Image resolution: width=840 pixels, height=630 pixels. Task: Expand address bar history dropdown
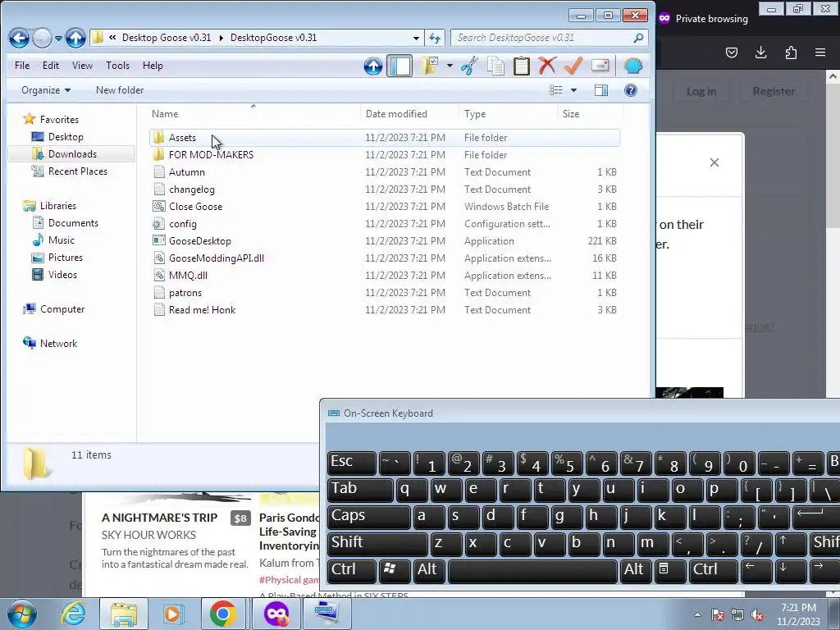click(416, 38)
